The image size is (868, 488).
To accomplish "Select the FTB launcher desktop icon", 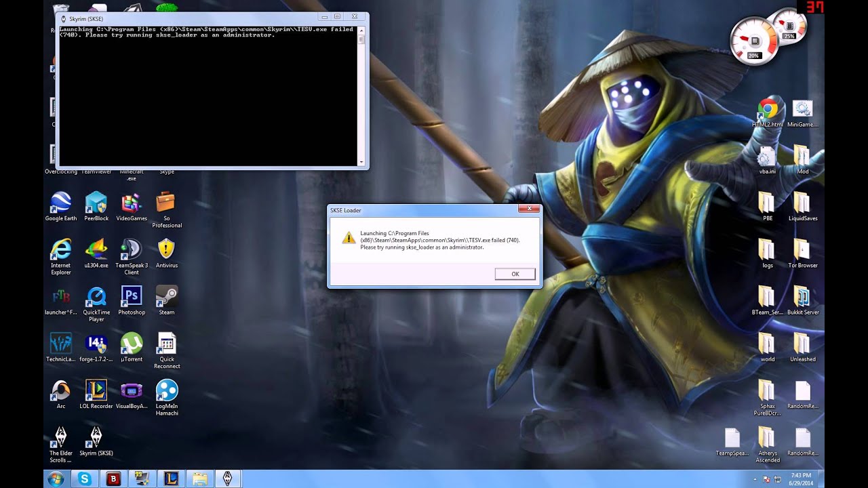I will point(61,300).
